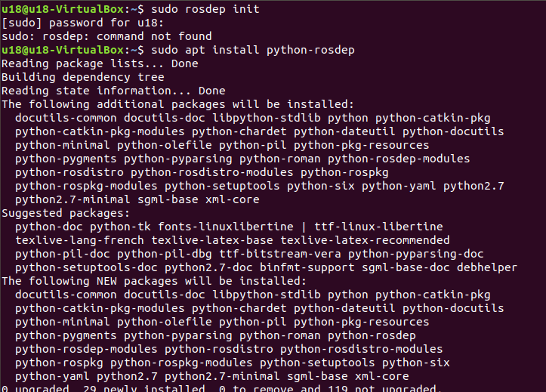Click the 'command not found' error text
The height and width of the screenshot is (392, 546).
pos(154,36)
